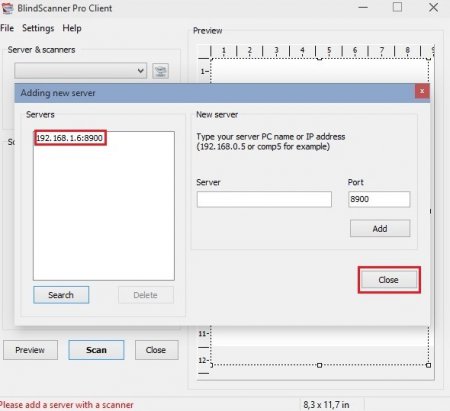The width and height of the screenshot is (450, 411).
Task: Click the Port field showing 8900
Action: click(x=379, y=199)
